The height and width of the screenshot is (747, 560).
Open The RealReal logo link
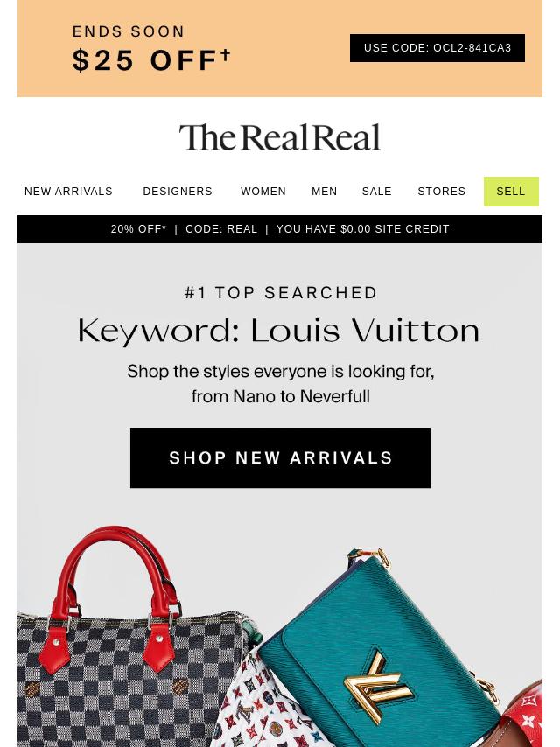click(x=280, y=137)
